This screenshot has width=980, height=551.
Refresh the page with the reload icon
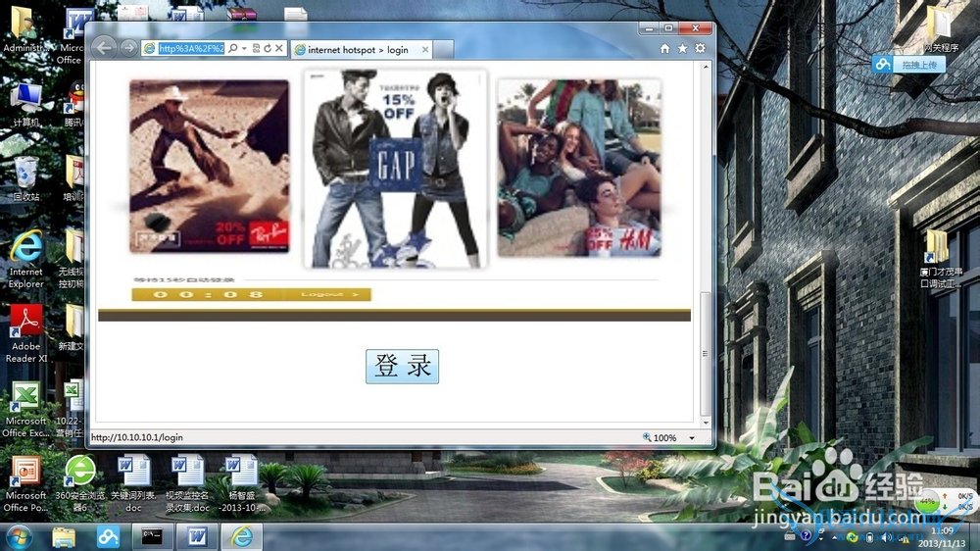coord(267,48)
